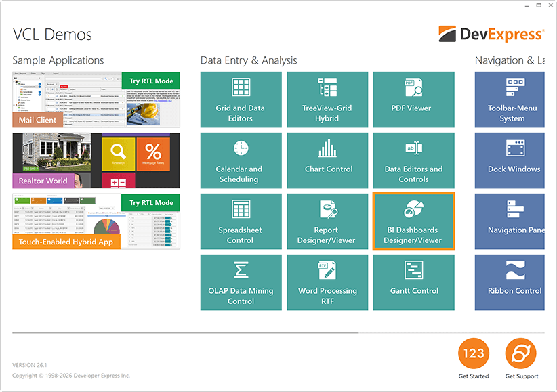Click the VCL Demos title
This screenshot has width=557, height=392.
52,35
